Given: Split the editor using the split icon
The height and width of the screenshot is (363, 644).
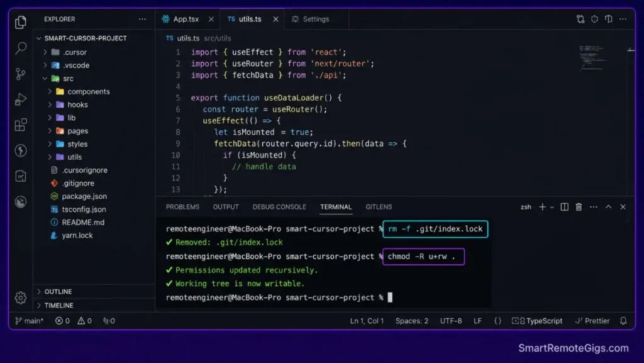Looking at the screenshot, I should (609, 19).
